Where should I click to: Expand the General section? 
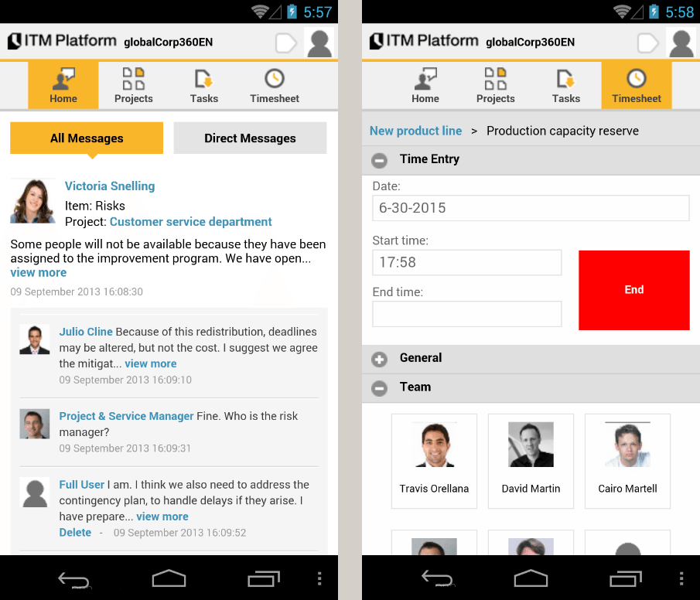(x=380, y=360)
